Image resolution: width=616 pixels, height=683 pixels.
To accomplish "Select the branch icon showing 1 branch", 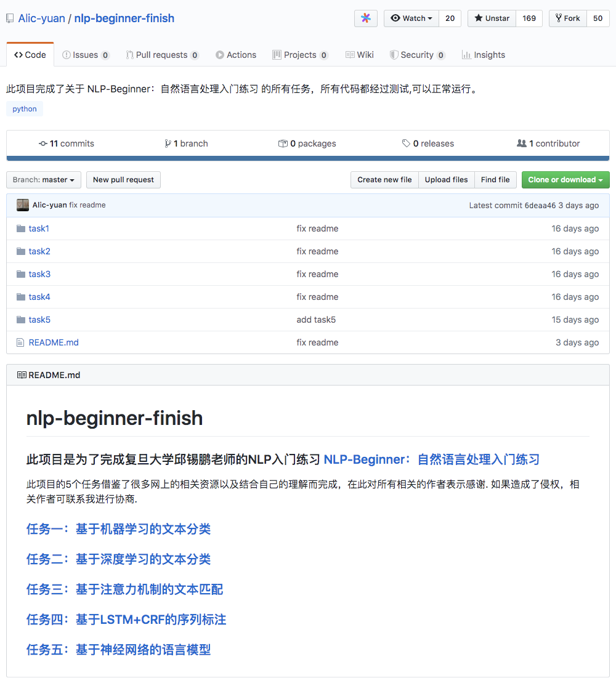I will click(168, 143).
